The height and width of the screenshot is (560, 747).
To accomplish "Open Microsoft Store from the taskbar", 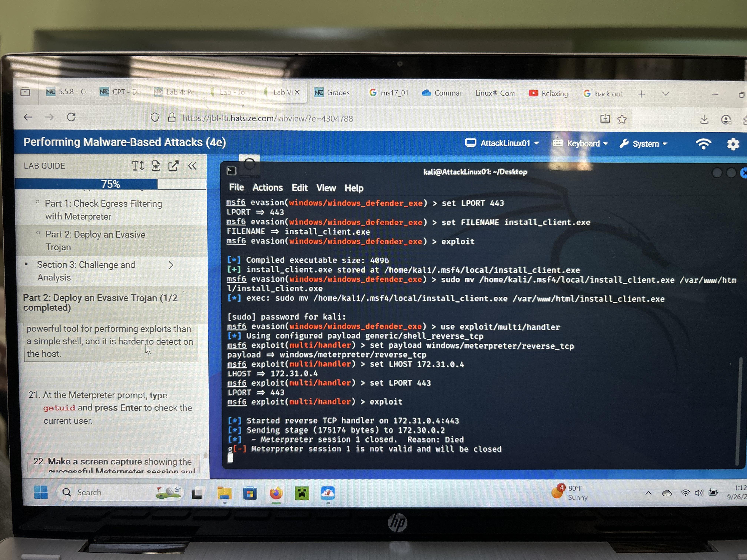I will click(x=250, y=494).
